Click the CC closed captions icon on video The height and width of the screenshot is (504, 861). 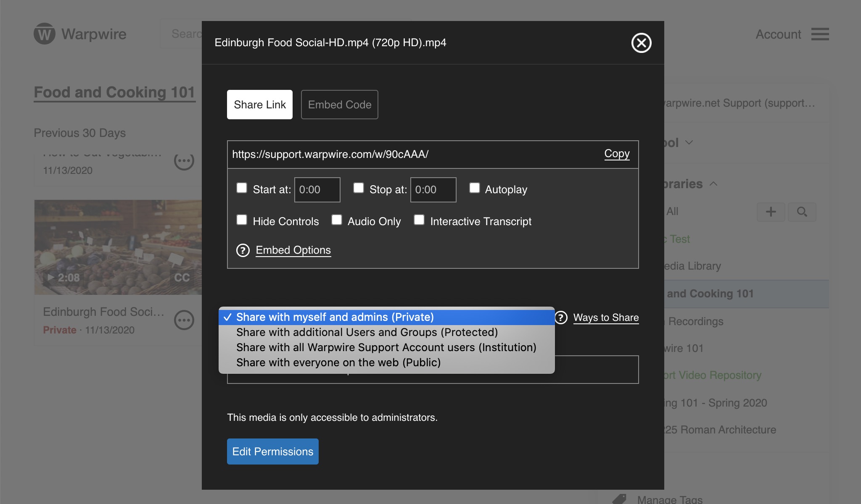[x=182, y=277]
